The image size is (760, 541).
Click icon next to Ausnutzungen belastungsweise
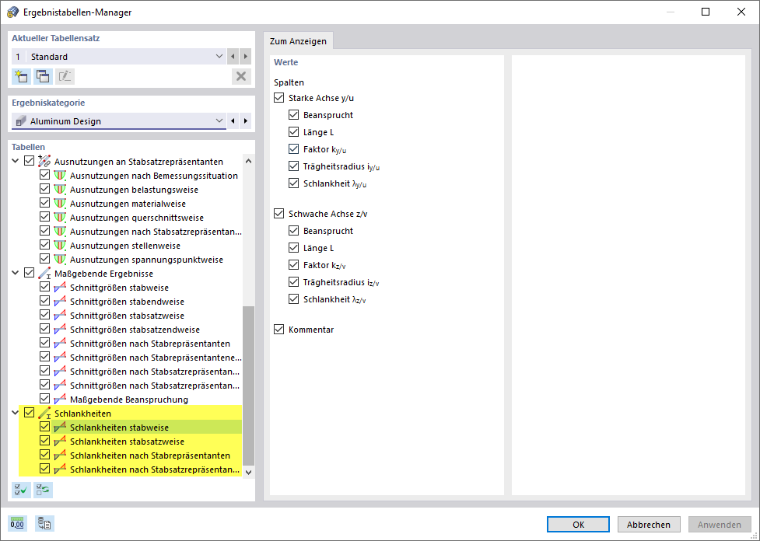[60, 190]
